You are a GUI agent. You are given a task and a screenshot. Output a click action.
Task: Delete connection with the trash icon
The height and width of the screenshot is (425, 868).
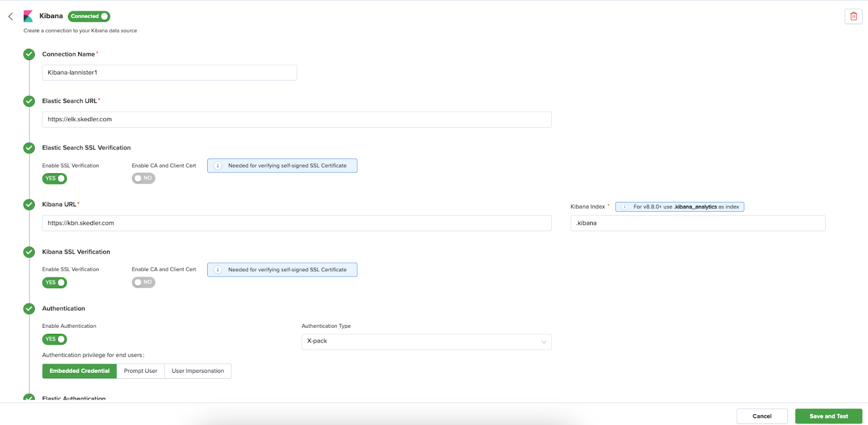pyautogui.click(x=853, y=16)
